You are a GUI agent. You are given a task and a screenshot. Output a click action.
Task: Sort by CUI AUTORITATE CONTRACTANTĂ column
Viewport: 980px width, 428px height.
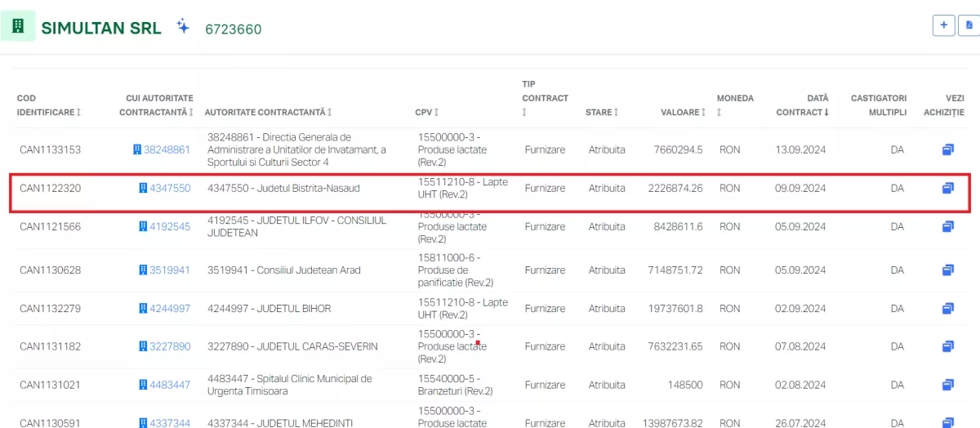coord(156,105)
